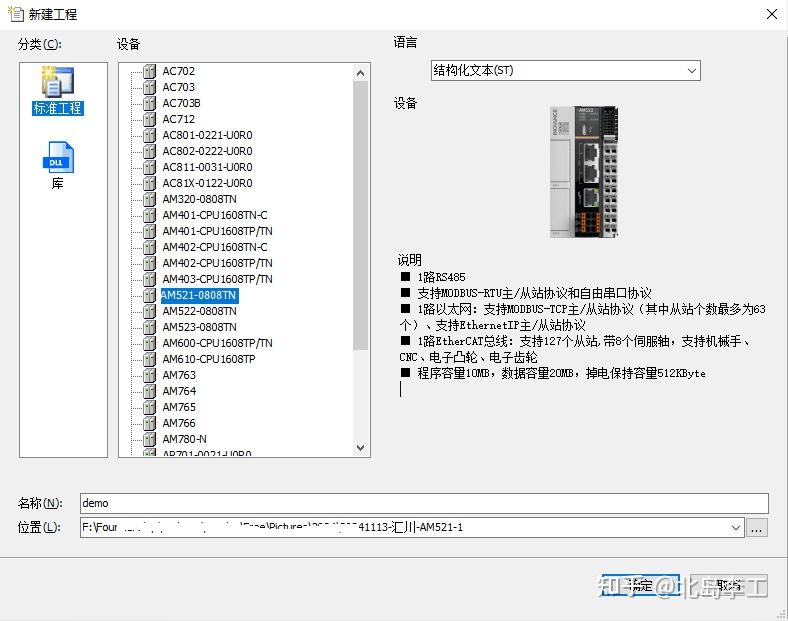
Task: Click the device icon beside AM780-N
Action: (149, 439)
